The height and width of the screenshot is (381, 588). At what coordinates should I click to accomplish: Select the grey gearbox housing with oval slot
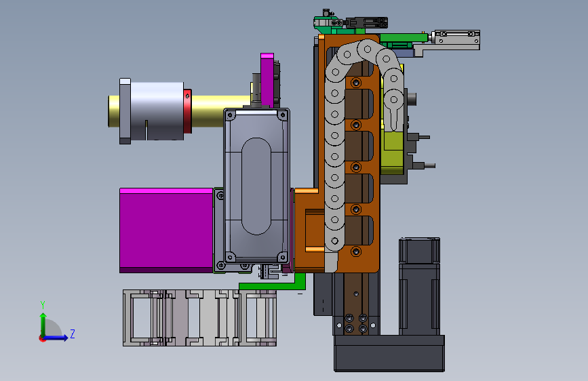(x=256, y=186)
